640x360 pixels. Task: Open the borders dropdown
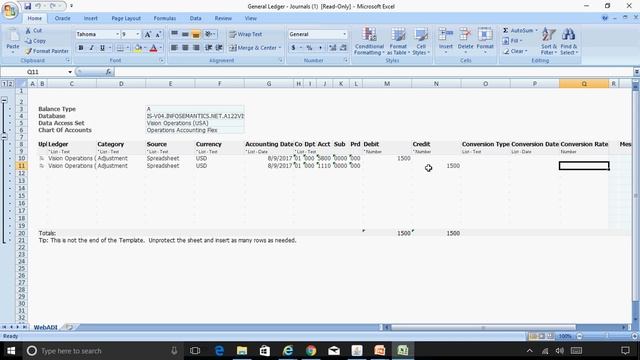coord(128,48)
